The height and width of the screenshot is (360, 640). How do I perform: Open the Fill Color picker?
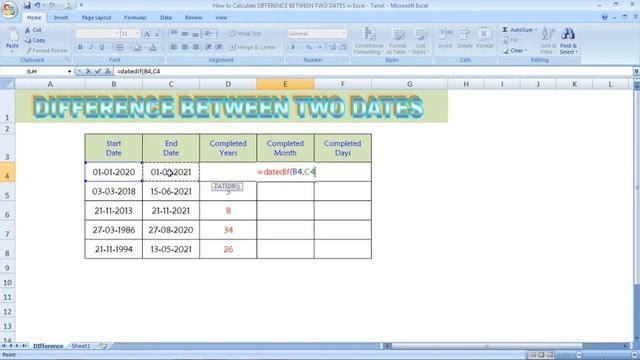tap(138, 47)
